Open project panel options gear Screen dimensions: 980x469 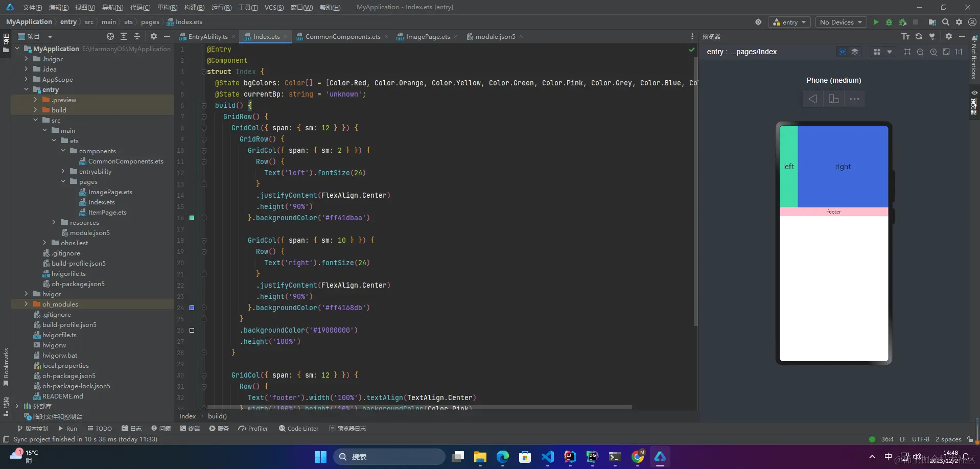coord(154,36)
